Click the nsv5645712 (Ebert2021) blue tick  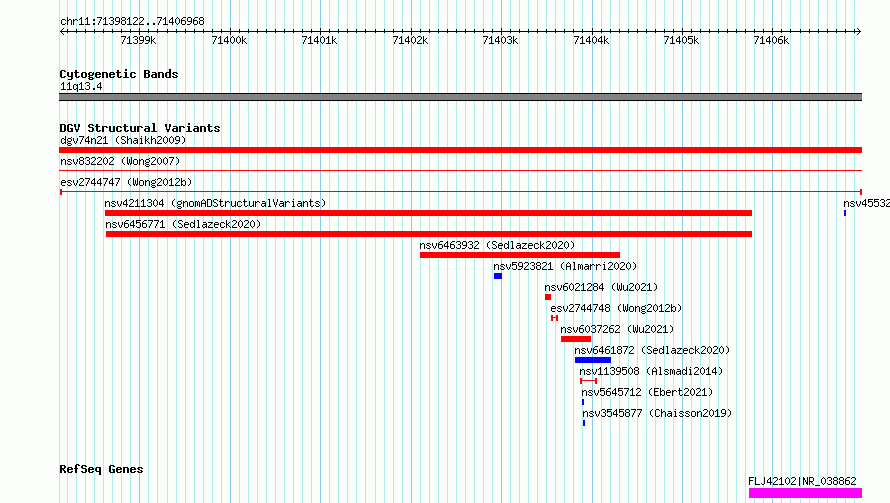(x=583, y=402)
